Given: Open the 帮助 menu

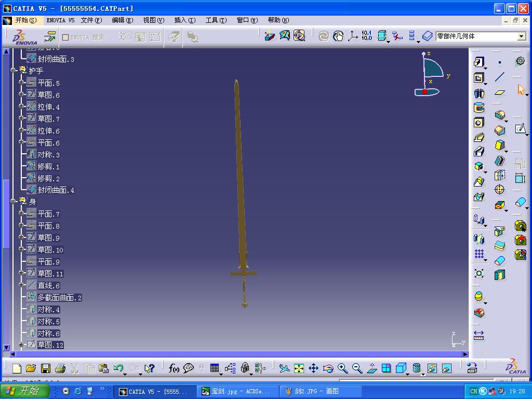Looking at the screenshot, I should (278, 20).
